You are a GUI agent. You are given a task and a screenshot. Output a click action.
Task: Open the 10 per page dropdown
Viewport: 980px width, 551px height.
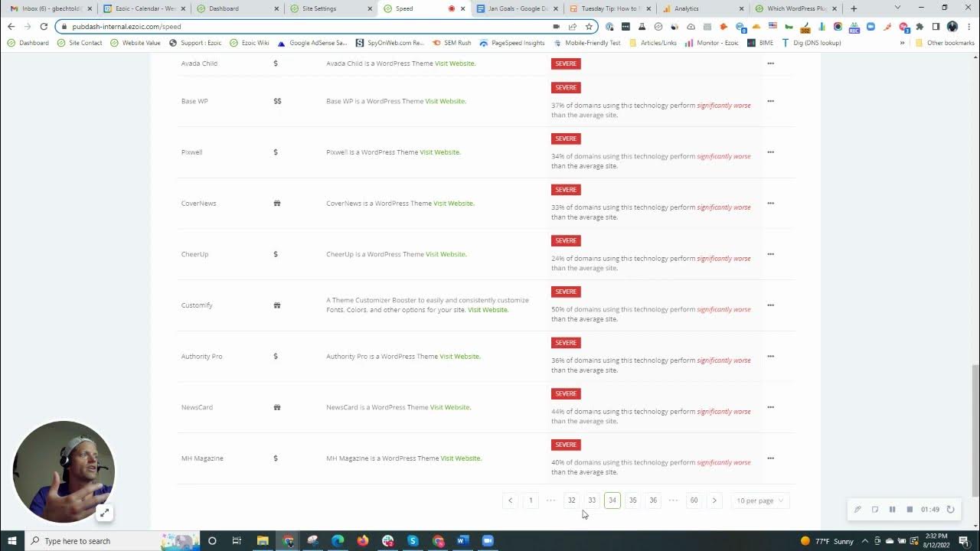[759, 500]
